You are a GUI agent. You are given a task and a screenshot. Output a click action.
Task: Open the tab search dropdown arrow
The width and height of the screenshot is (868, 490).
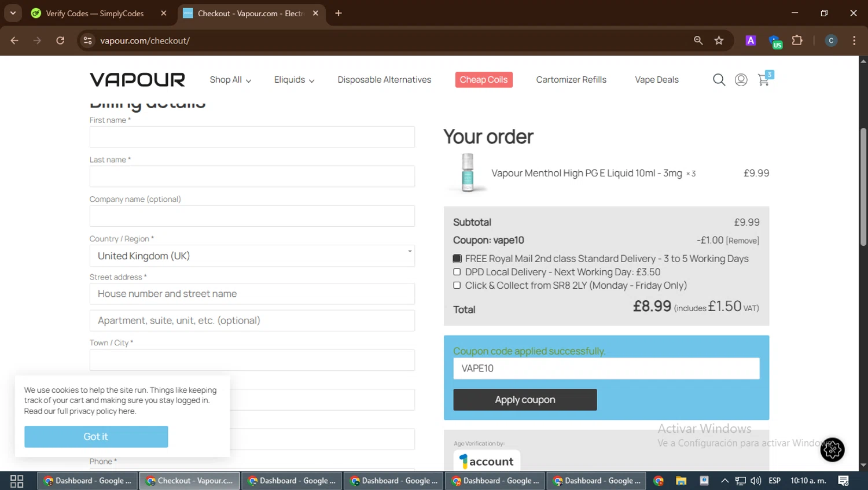pyautogui.click(x=13, y=13)
